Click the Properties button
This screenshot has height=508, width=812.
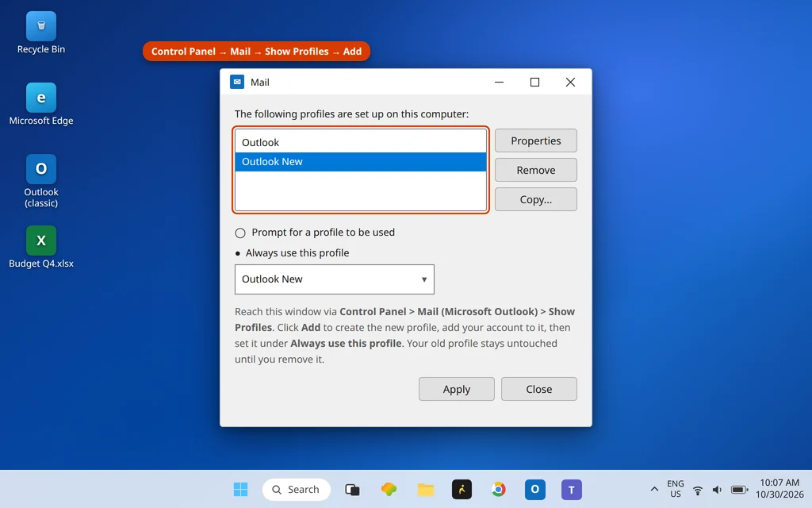[x=536, y=140]
